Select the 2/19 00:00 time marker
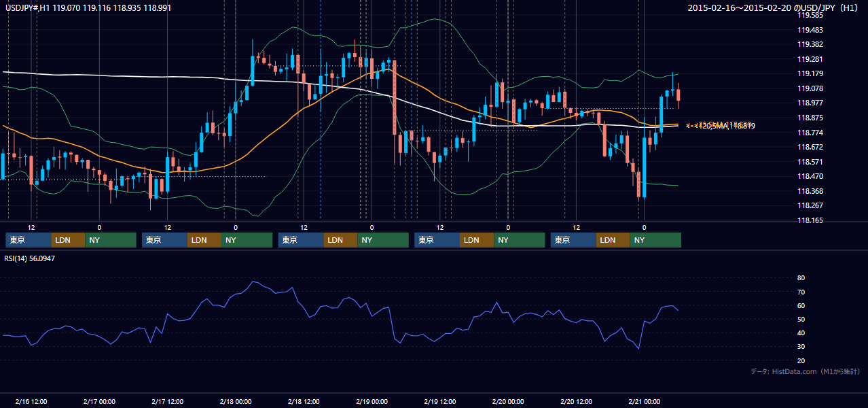 (372, 401)
